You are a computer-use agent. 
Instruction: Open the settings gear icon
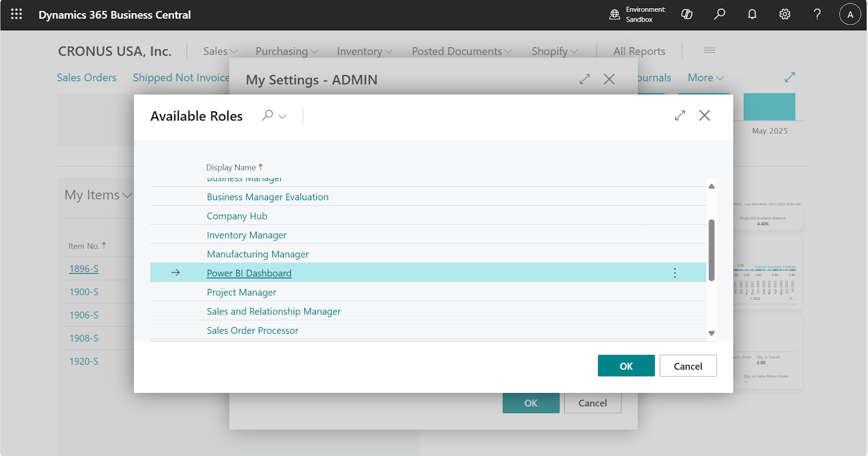point(784,14)
